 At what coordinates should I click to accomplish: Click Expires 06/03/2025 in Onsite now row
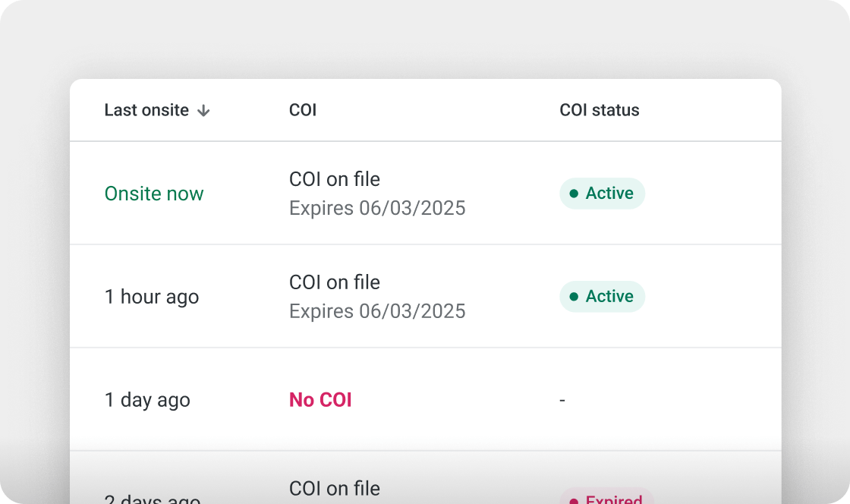point(377,208)
